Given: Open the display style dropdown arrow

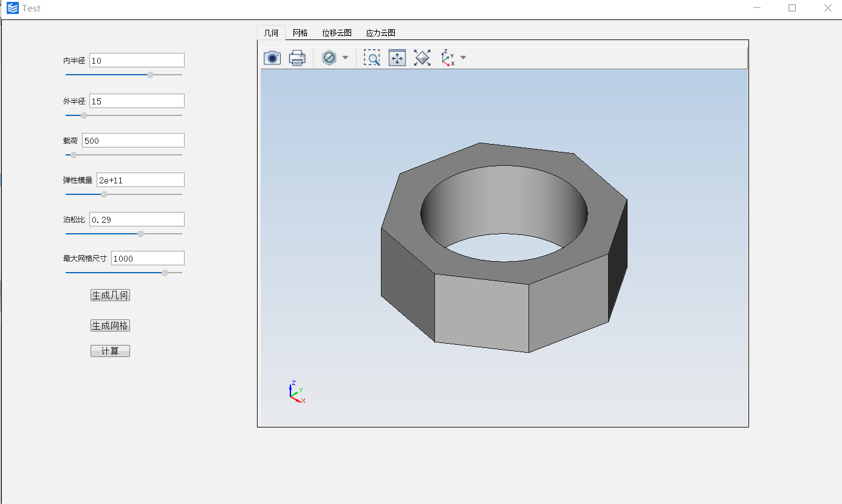Looking at the screenshot, I should coord(345,58).
